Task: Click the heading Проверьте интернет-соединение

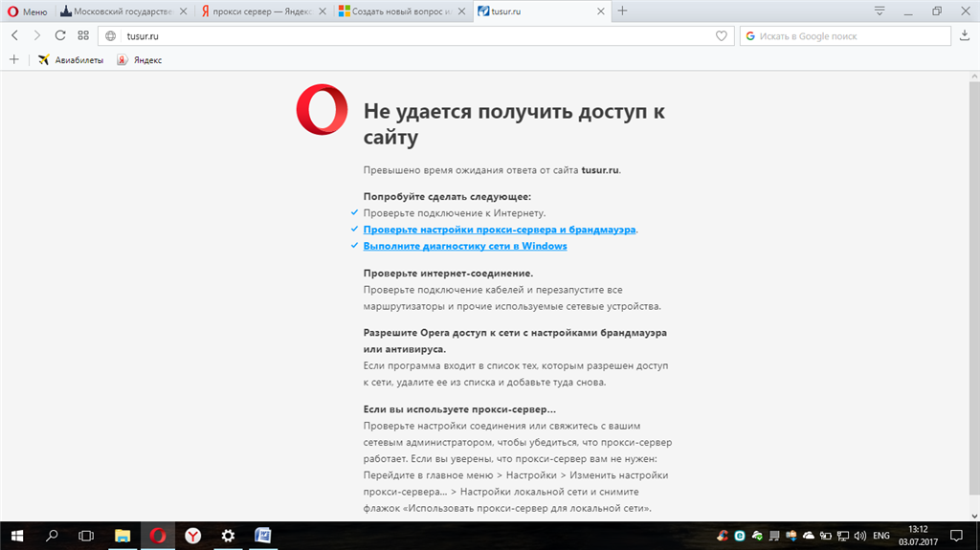Action: [x=448, y=274]
